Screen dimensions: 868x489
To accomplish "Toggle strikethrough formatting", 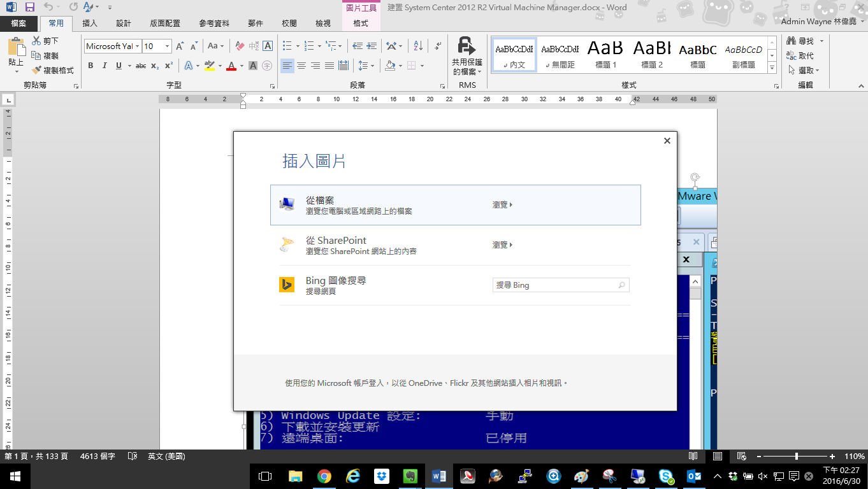I will pos(141,66).
